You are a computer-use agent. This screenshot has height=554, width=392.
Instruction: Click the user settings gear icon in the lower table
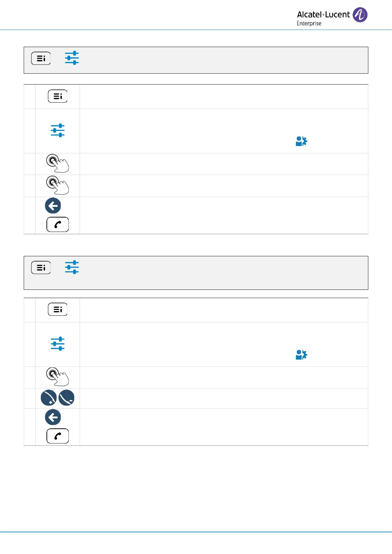click(301, 355)
